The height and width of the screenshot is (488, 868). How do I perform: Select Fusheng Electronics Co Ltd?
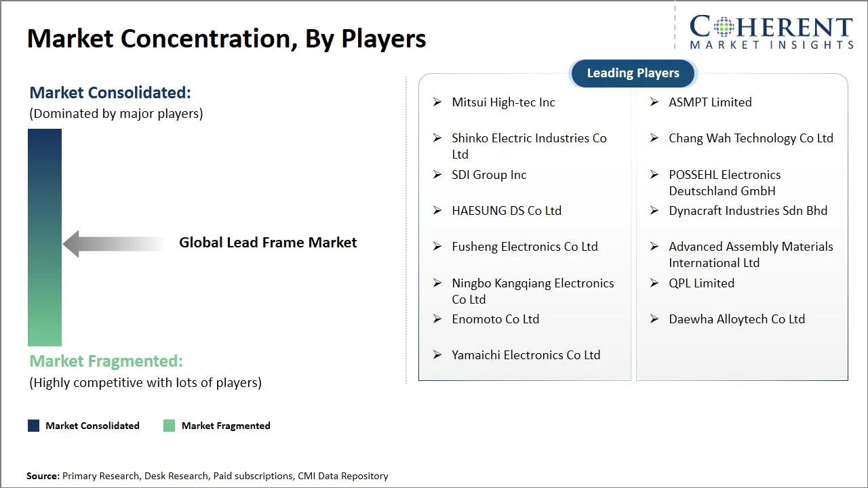(525, 247)
